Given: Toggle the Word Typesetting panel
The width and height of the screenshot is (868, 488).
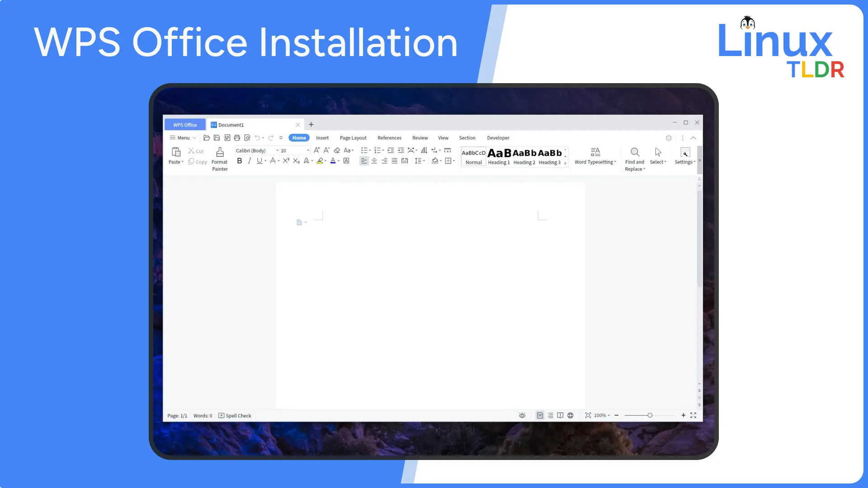Looking at the screenshot, I should [595, 156].
